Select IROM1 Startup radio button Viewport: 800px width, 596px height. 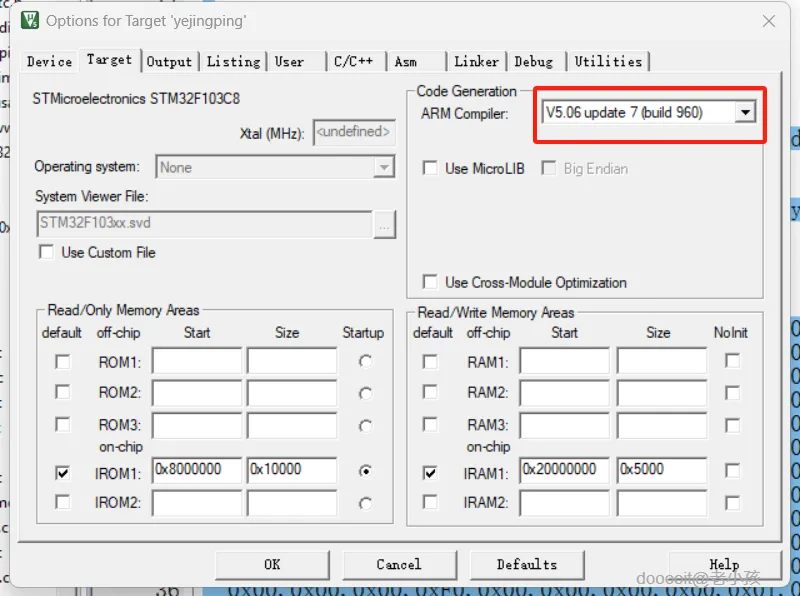tap(365, 470)
